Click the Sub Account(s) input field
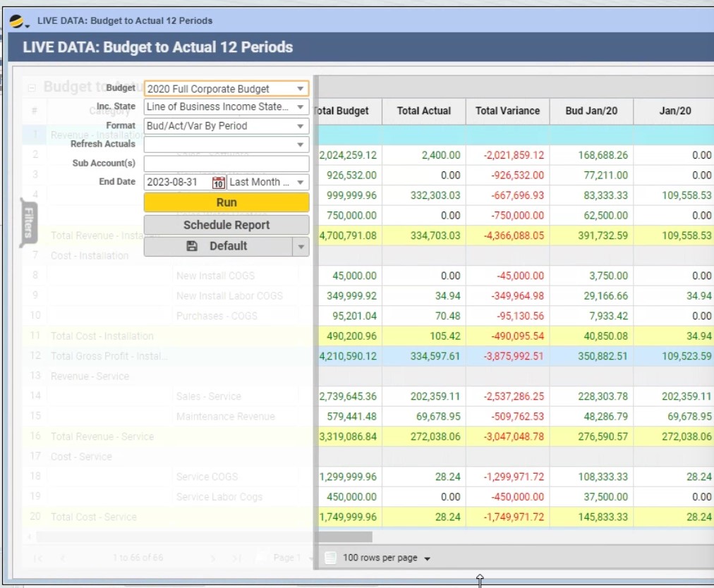Image resolution: width=714 pixels, height=588 pixels. click(x=226, y=164)
